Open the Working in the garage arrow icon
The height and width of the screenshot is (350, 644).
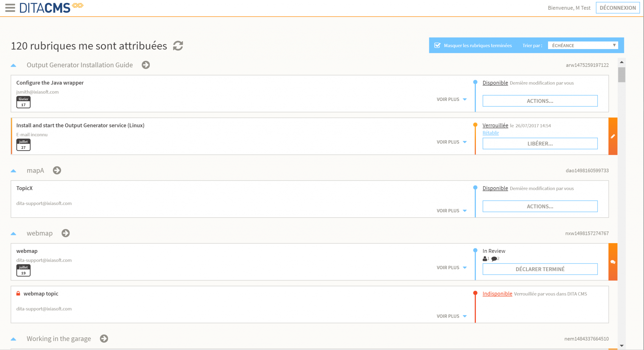coord(104,338)
